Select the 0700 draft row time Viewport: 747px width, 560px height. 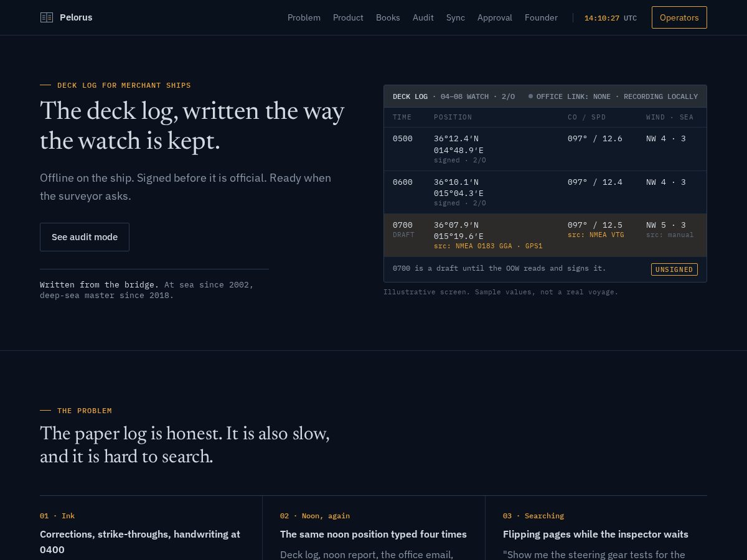point(403,225)
